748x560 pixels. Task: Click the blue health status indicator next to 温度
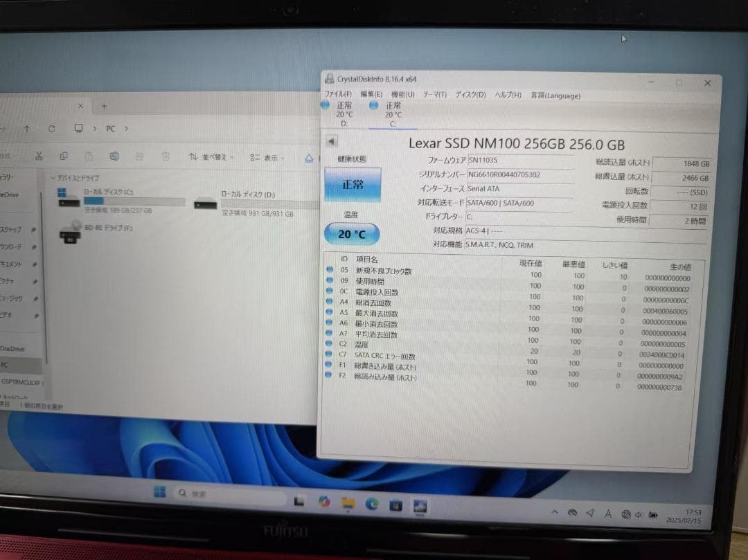[330, 344]
